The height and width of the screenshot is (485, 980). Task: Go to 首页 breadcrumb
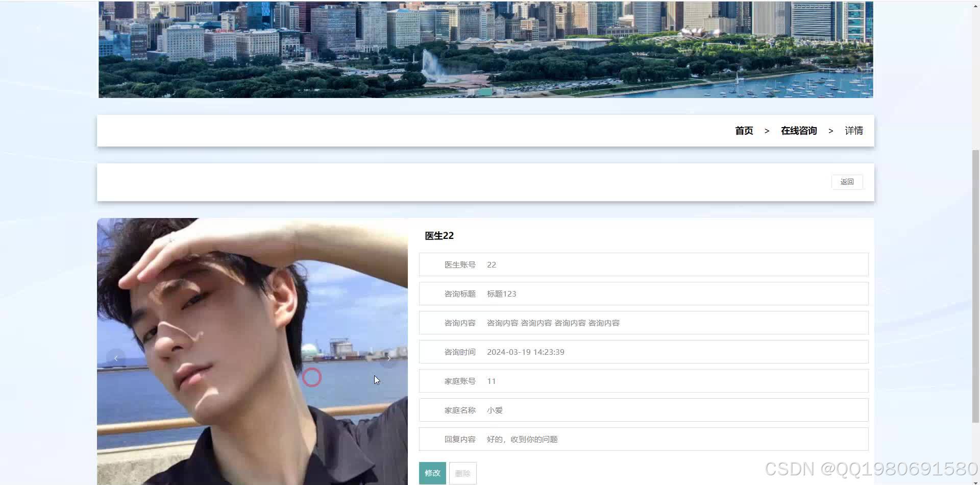click(x=744, y=131)
